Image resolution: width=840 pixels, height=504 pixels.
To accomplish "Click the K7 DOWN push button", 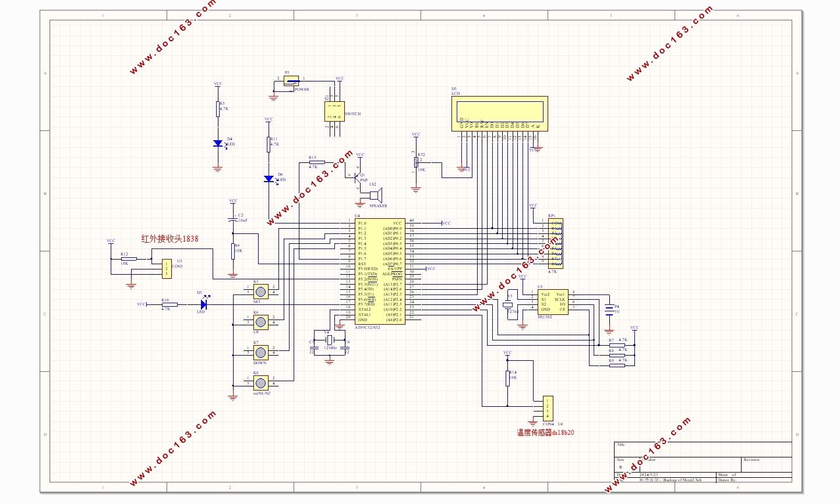I will point(260,352).
